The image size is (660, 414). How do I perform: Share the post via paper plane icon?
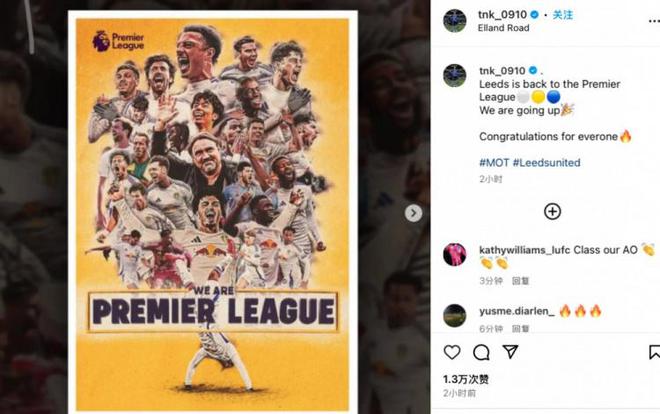[510, 352]
